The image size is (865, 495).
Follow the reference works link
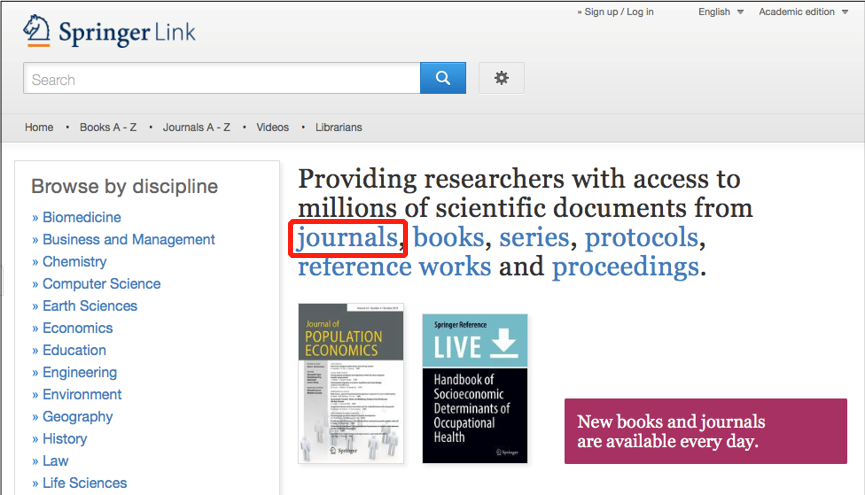394,267
